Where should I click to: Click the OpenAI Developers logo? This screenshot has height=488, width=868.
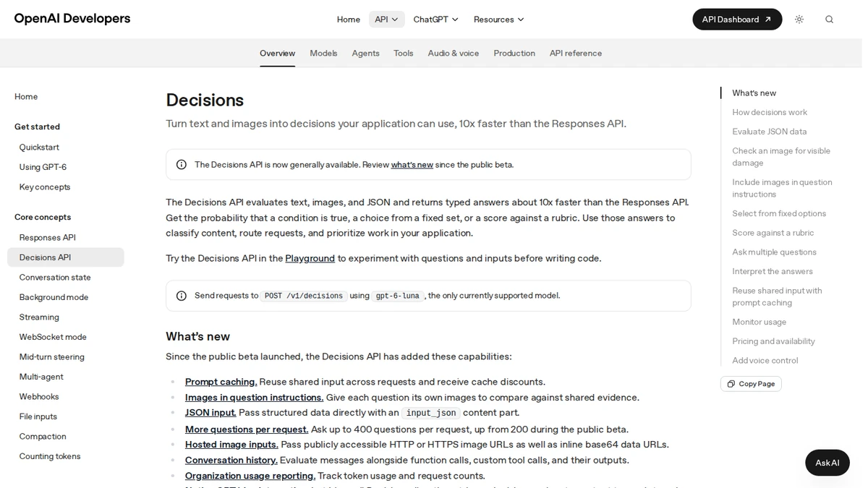[x=72, y=19]
